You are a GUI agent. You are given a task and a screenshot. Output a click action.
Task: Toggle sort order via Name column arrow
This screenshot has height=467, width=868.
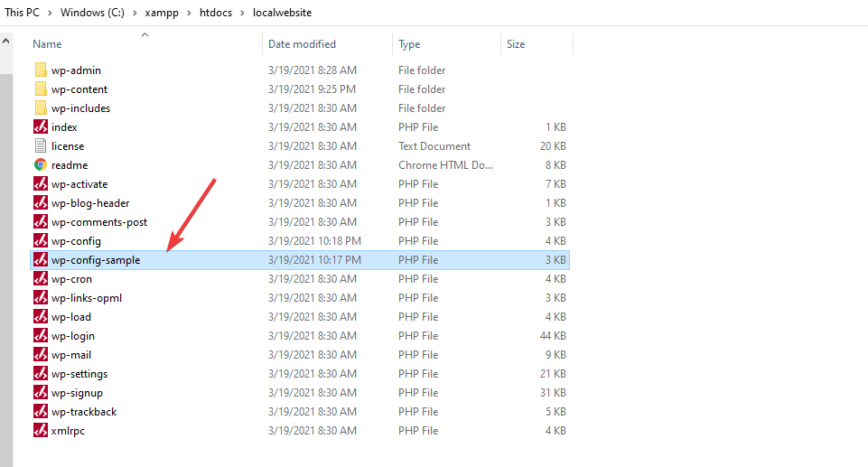[145, 35]
